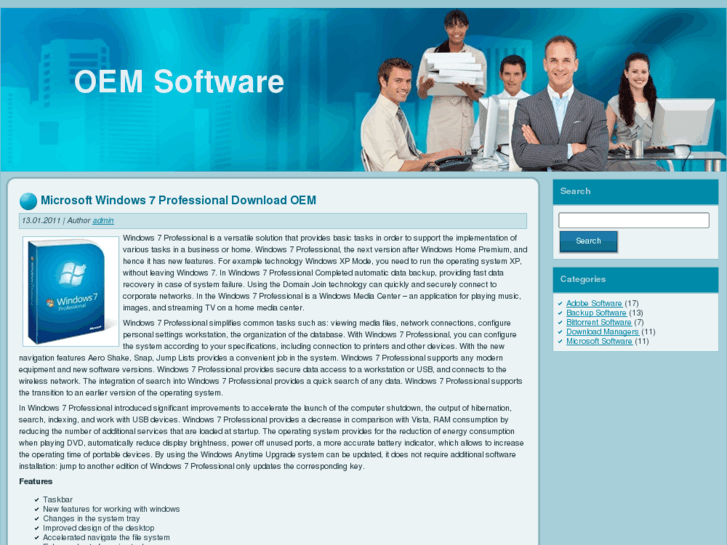Click the "Features" heading text

(x=36, y=481)
